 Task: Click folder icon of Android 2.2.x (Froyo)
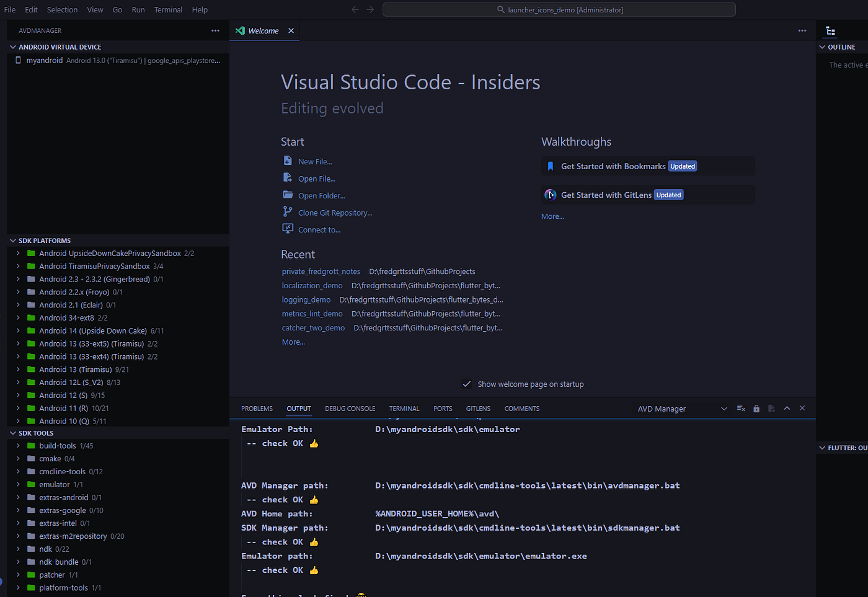[x=31, y=291]
